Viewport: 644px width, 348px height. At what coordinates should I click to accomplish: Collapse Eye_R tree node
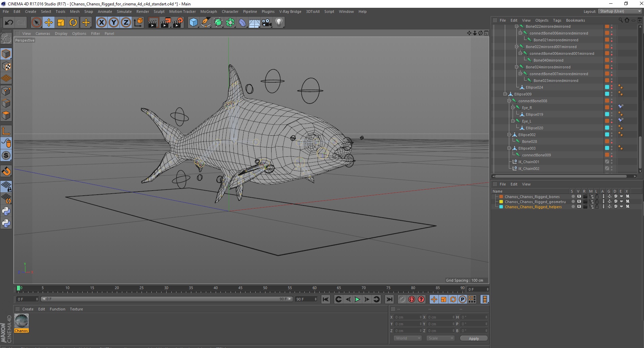513,108
